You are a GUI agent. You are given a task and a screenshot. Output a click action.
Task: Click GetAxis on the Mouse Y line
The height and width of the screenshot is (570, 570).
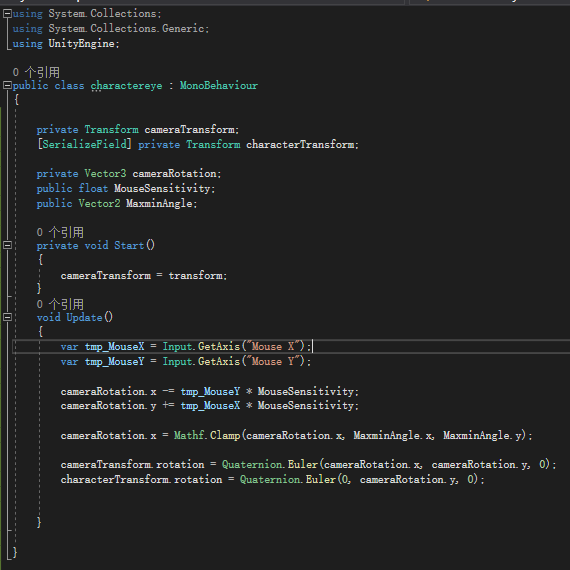219,361
